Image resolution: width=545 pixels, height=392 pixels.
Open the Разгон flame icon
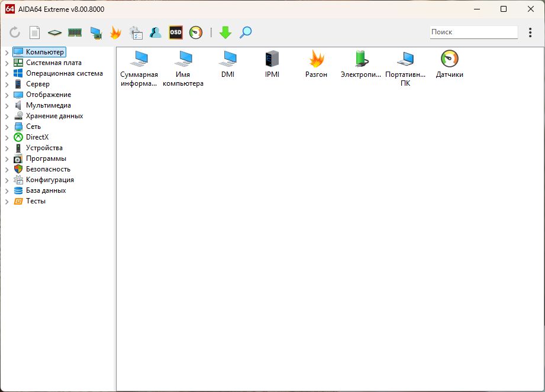pos(317,64)
